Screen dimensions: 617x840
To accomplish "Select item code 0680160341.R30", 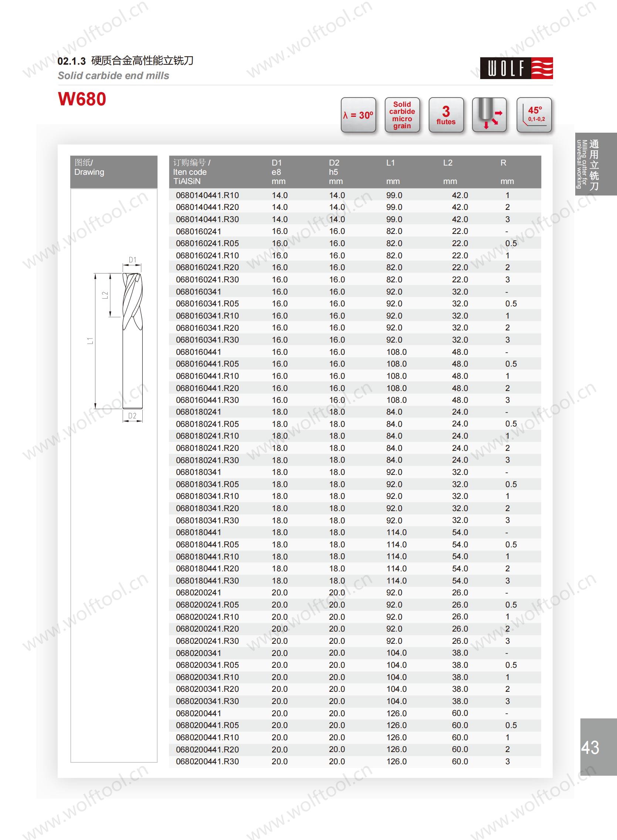I will [207, 340].
